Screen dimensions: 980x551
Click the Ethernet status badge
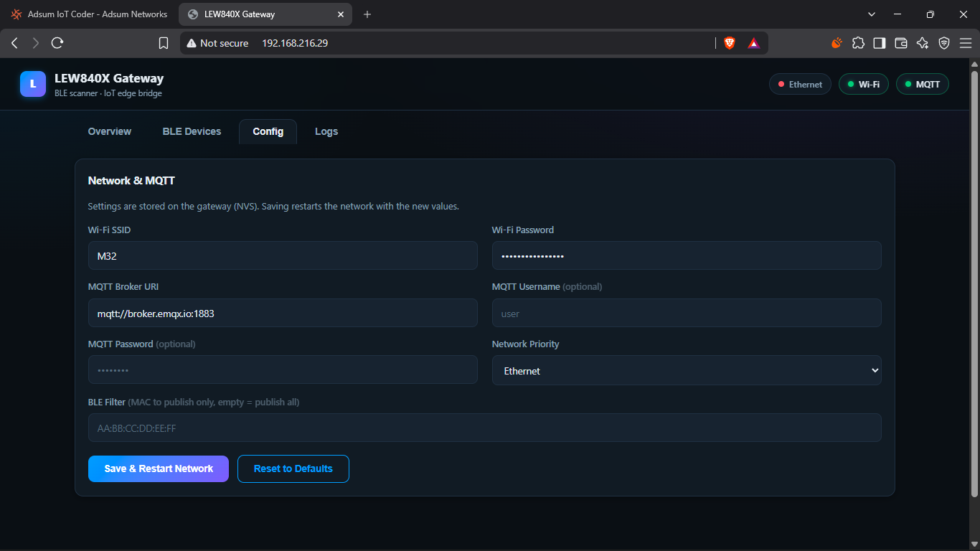click(800, 84)
